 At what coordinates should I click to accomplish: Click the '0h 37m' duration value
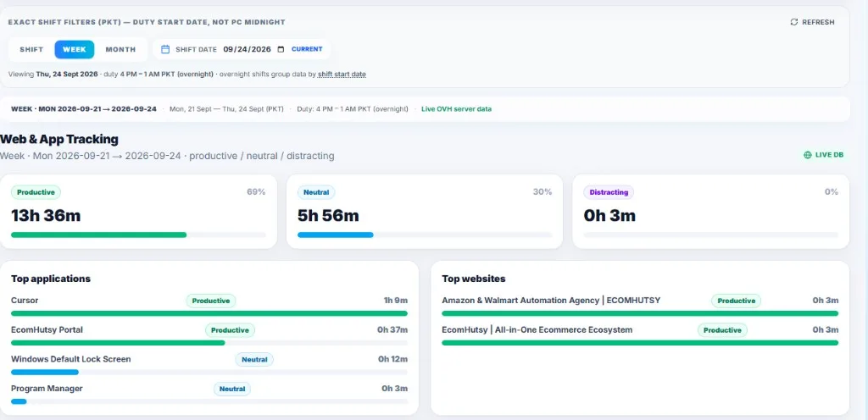point(393,329)
